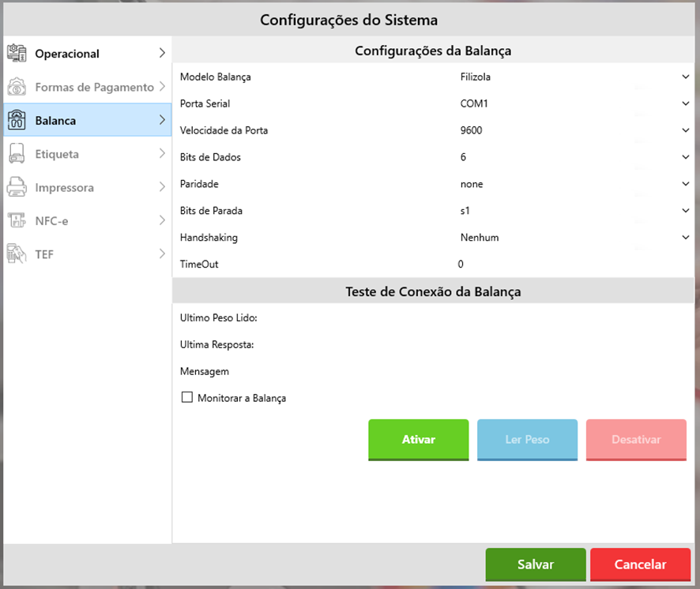
Task: Enable Monitorar a Balança checkbox
Action: pyautogui.click(x=187, y=398)
